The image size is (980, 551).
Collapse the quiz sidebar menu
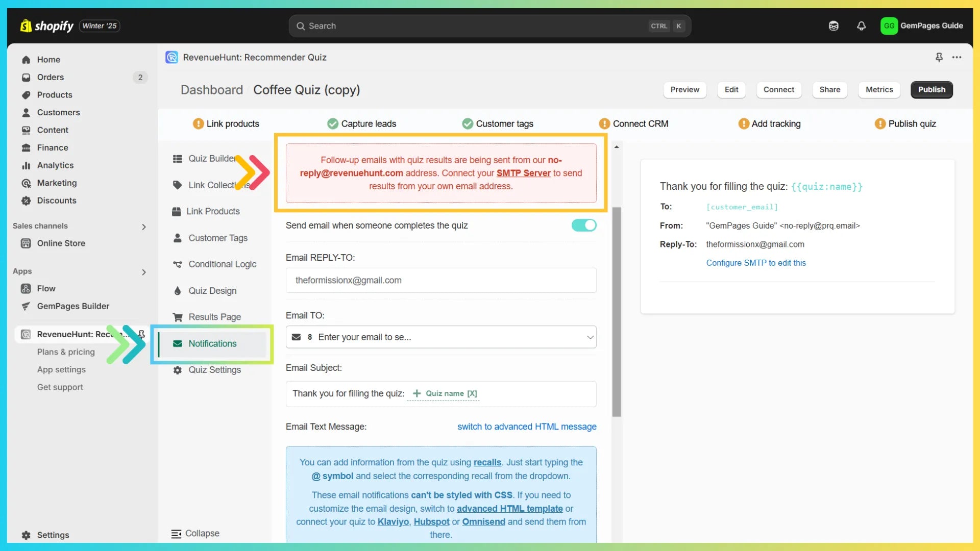[x=195, y=533]
